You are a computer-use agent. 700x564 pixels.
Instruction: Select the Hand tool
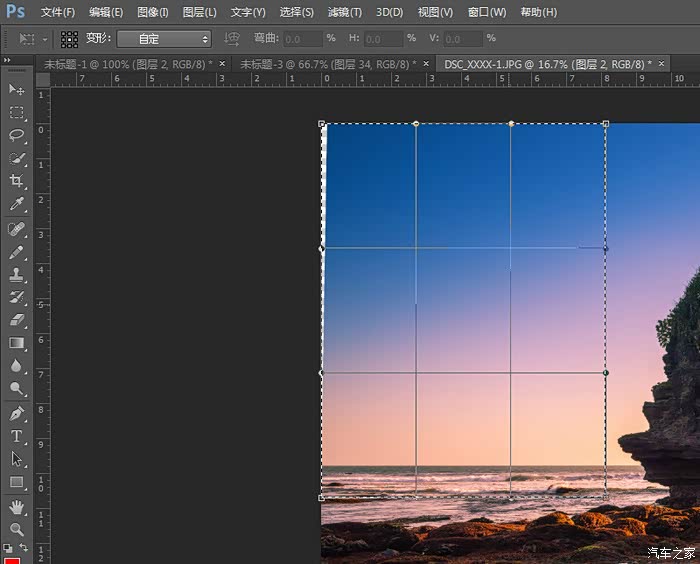[17, 507]
